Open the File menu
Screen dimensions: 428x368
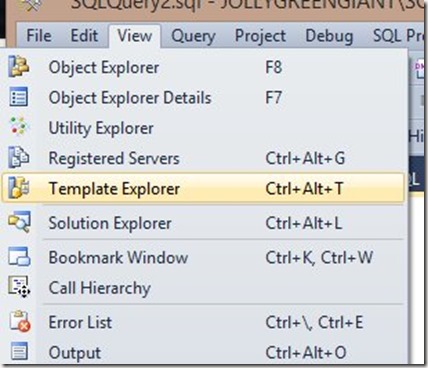(39, 36)
